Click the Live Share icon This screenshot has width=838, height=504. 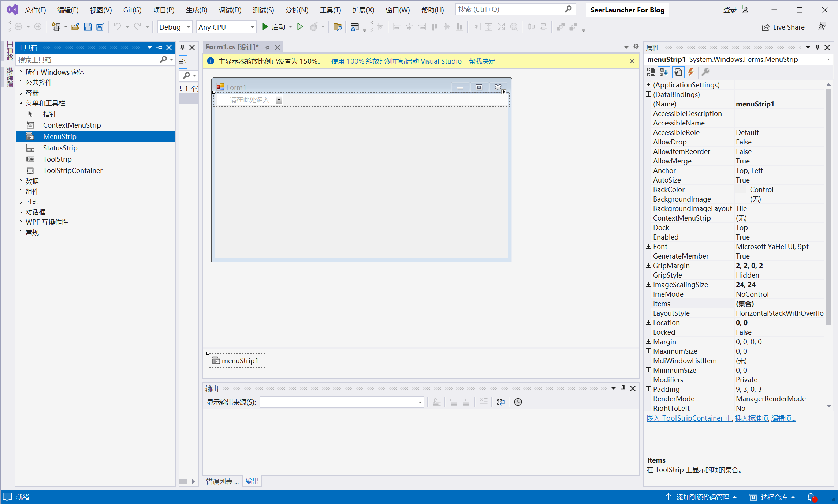tap(766, 27)
